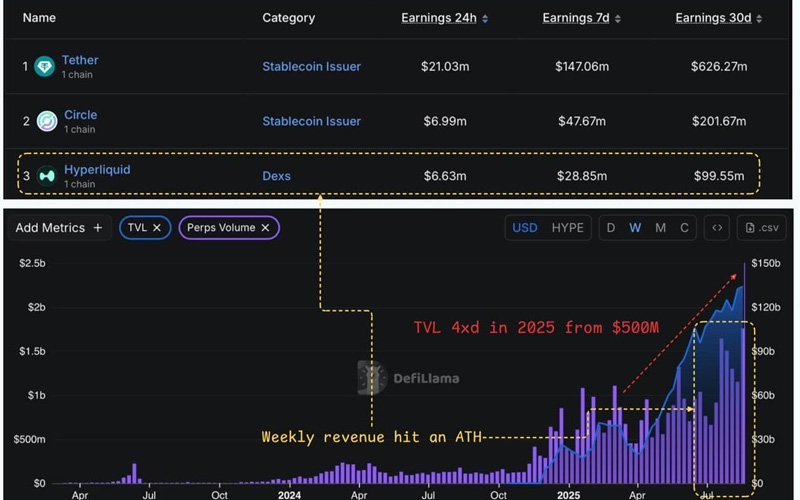Viewport: 800px width, 500px height.
Task: Open the embed code icon button
Action: tap(717, 228)
